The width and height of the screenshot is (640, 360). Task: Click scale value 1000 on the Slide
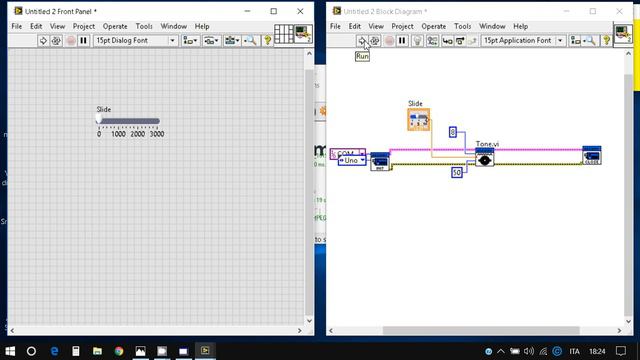(118, 134)
